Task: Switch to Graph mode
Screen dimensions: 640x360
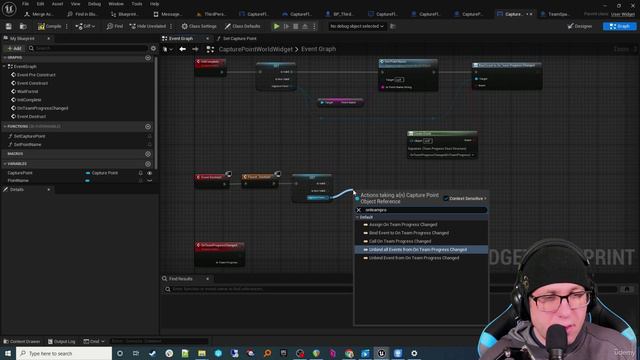Action: click(x=619, y=26)
